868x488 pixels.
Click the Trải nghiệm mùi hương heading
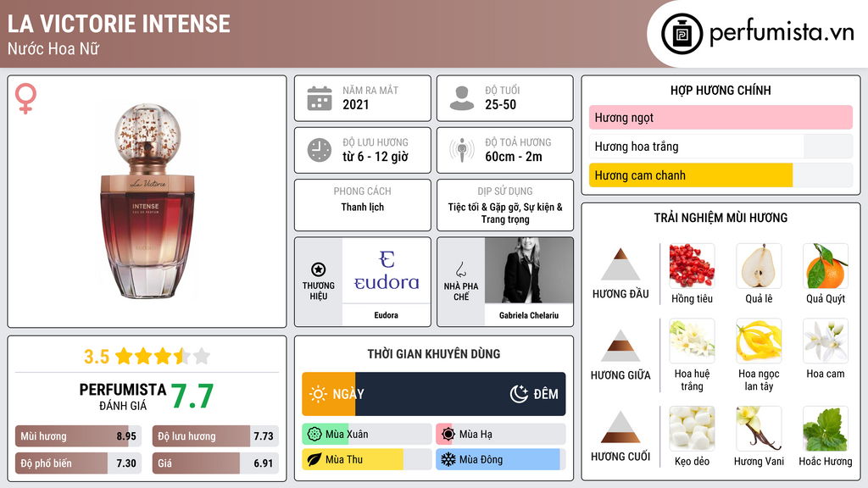pyautogui.click(x=721, y=218)
